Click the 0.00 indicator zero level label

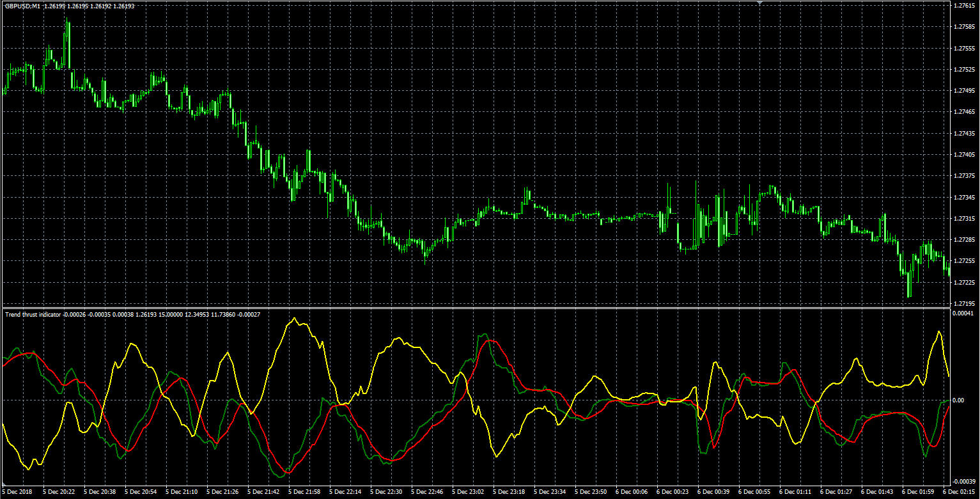pyautogui.click(x=958, y=400)
